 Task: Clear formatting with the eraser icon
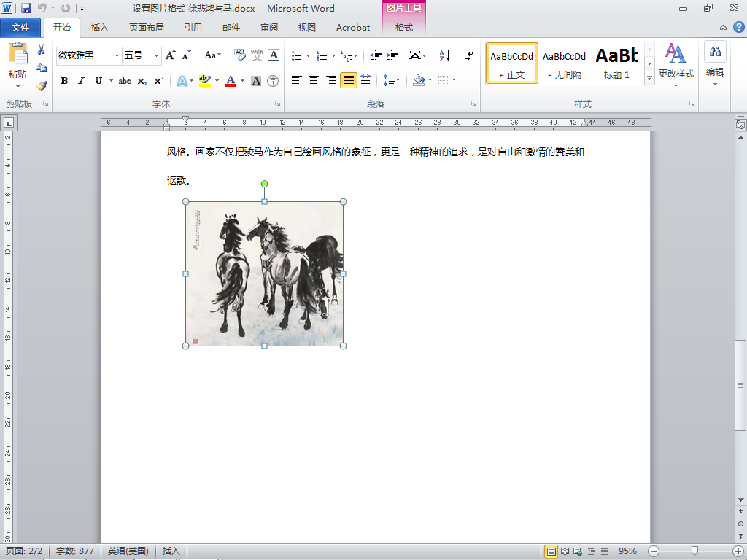[239, 55]
